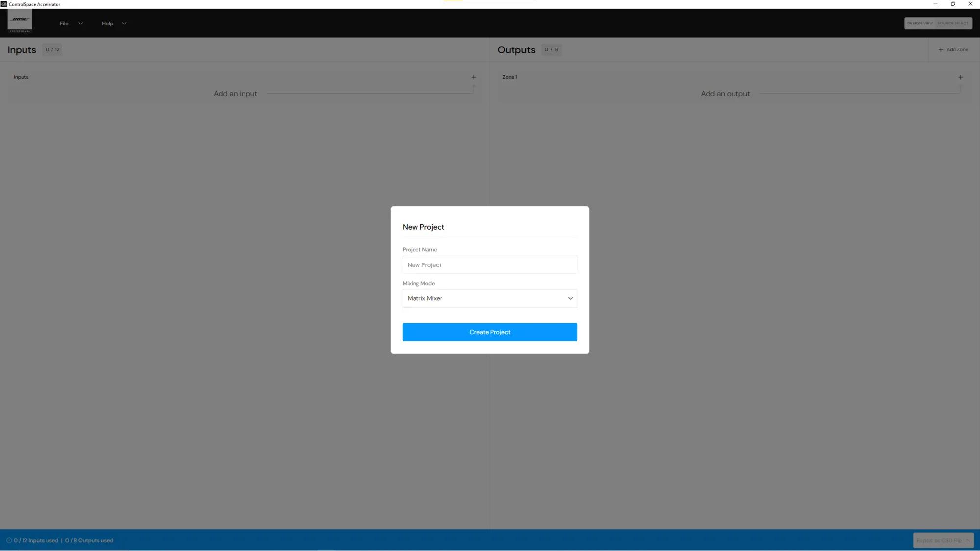Image resolution: width=980 pixels, height=551 pixels.
Task: Add an output to Zone 1 plus icon
Action: [x=960, y=77]
